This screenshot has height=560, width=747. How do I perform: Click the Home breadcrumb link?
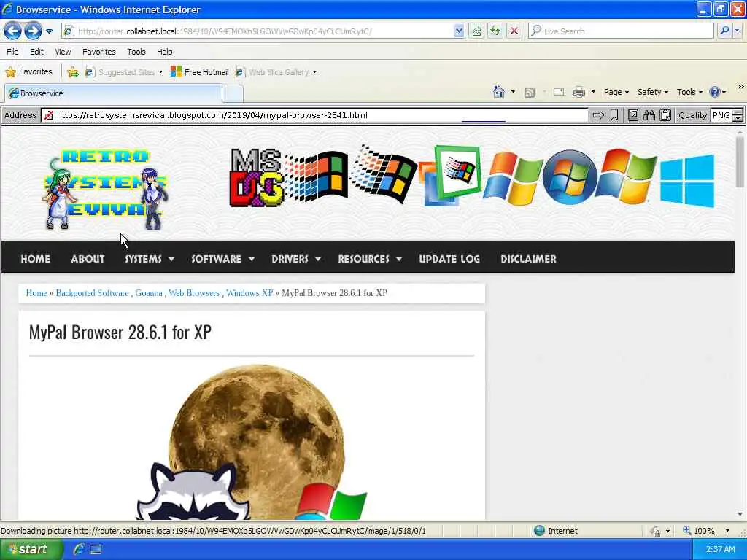tap(36, 293)
